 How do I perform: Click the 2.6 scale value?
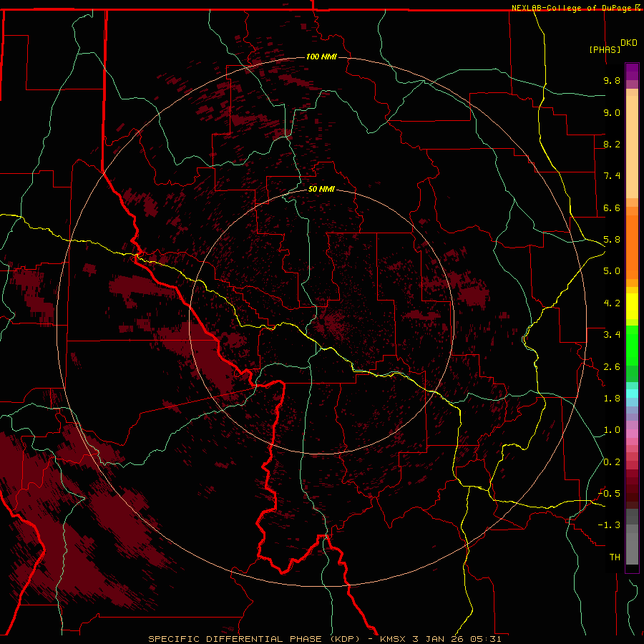tap(612, 367)
